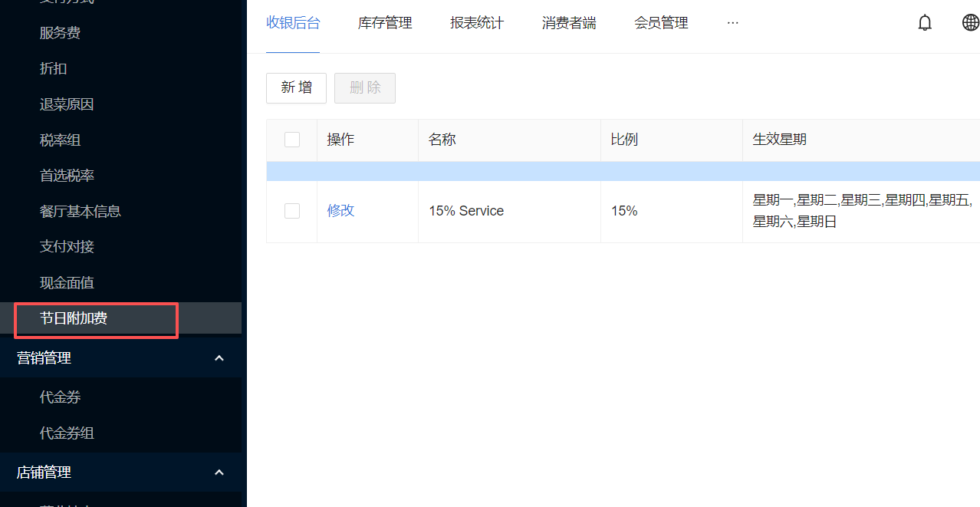
Task: Tick the select-all header checkbox
Action: coord(292,140)
